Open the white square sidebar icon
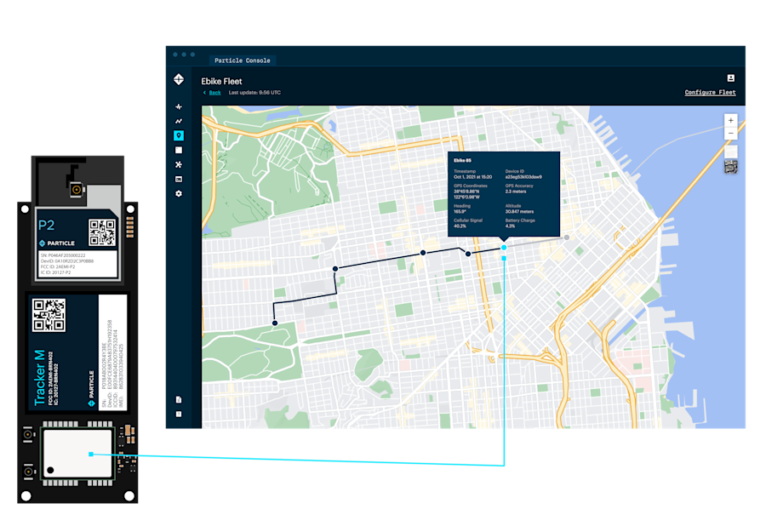The height and width of the screenshot is (532, 766). point(179,150)
